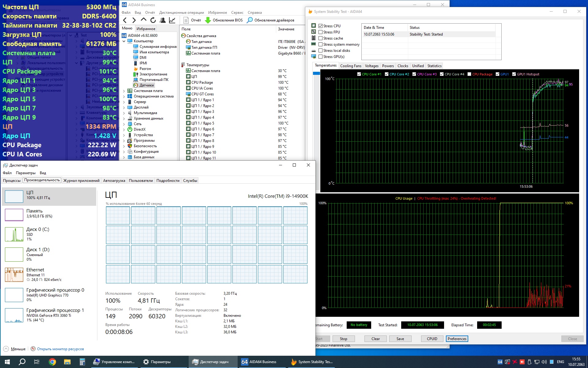Viewport: 588px width, 368px height.
Task: Enable Stress system memory checkbox
Action: coord(321,44)
